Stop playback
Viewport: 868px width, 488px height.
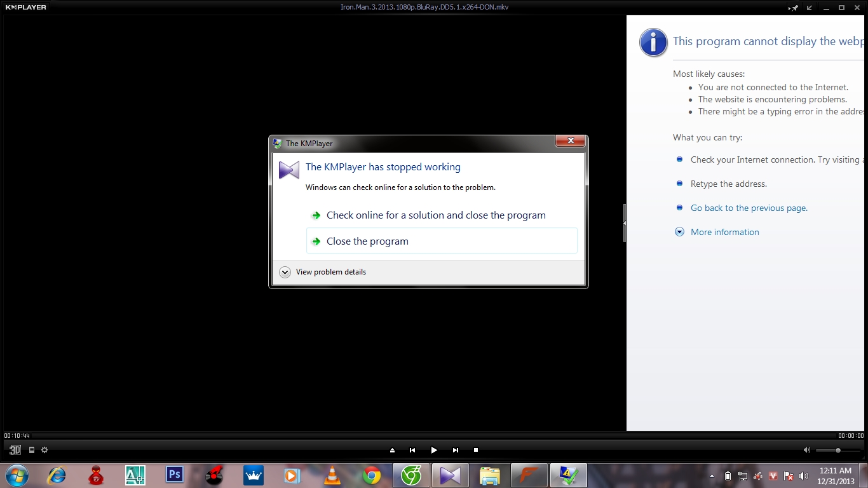(476, 450)
